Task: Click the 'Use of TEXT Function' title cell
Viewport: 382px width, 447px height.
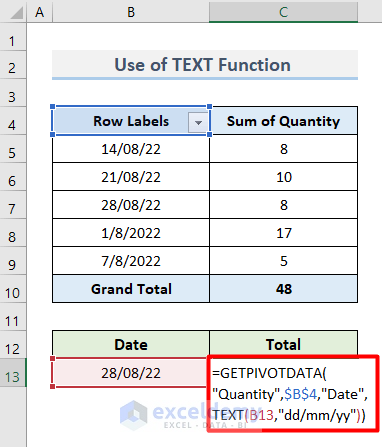Action: [x=205, y=65]
